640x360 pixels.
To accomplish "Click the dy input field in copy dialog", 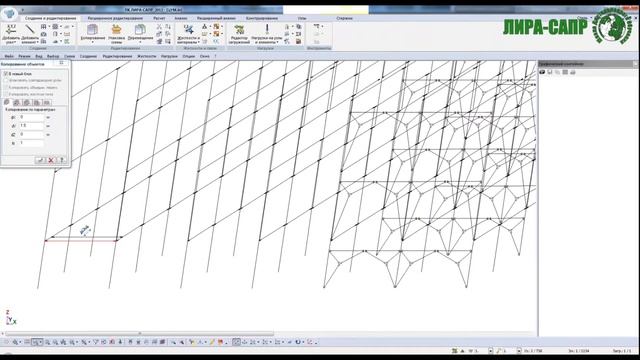I will tap(32, 126).
